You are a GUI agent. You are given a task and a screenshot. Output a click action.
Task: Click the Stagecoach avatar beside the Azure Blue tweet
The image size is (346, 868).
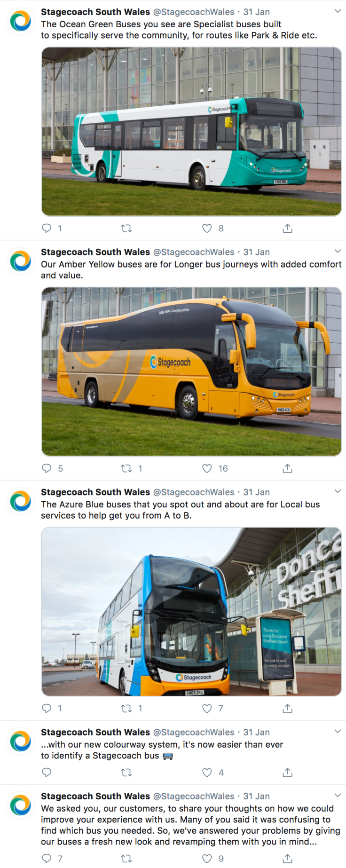[x=21, y=501]
